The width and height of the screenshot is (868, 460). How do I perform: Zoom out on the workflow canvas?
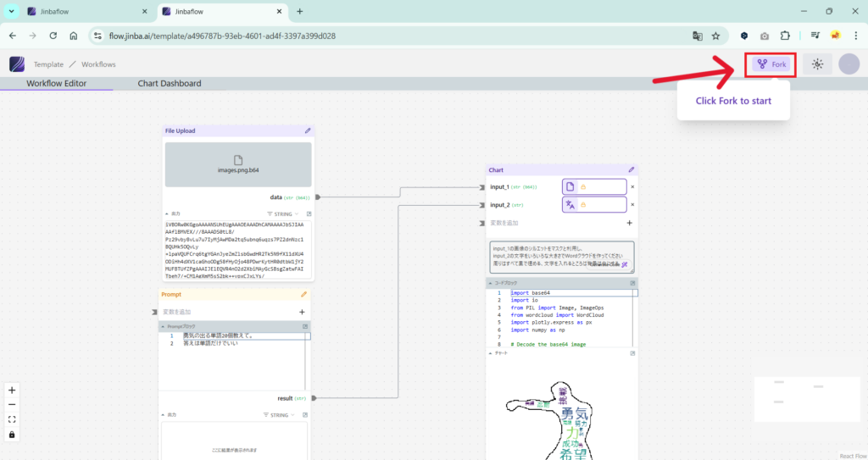click(x=12, y=405)
